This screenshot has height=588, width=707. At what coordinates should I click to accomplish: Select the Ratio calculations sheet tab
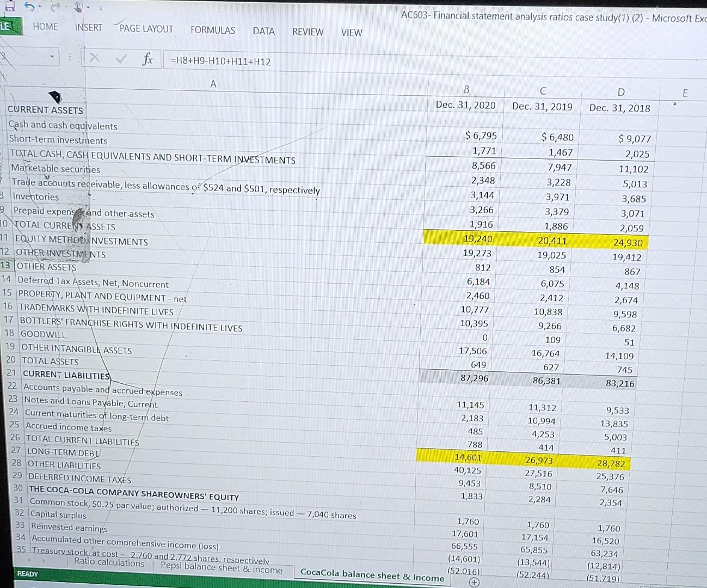tap(110, 562)
